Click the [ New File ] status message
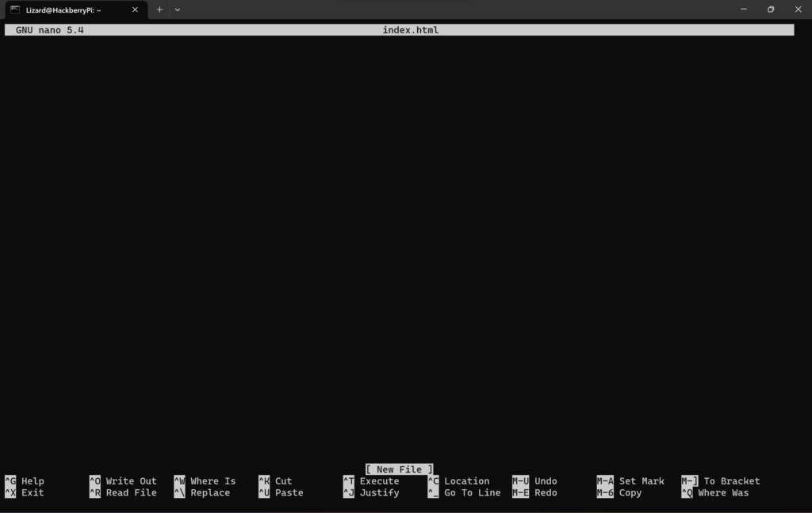This screenshot has width=812, height=513. coord(400,469)
